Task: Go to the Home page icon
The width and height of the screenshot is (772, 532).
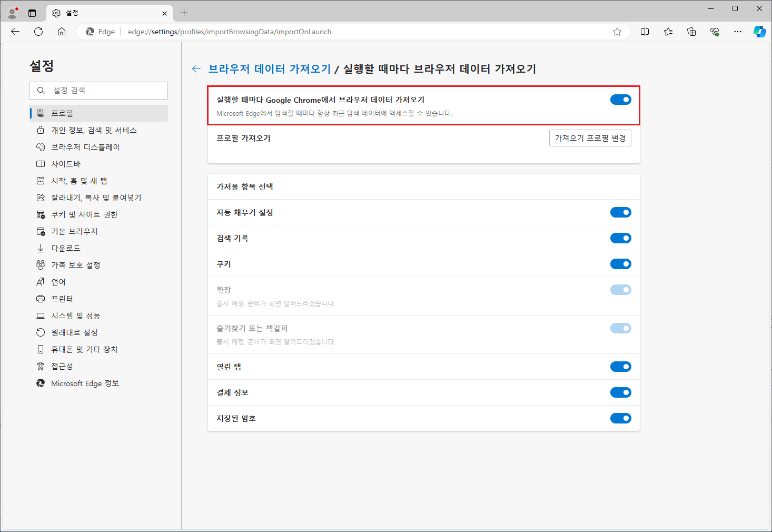Action: tap(62, 32)
